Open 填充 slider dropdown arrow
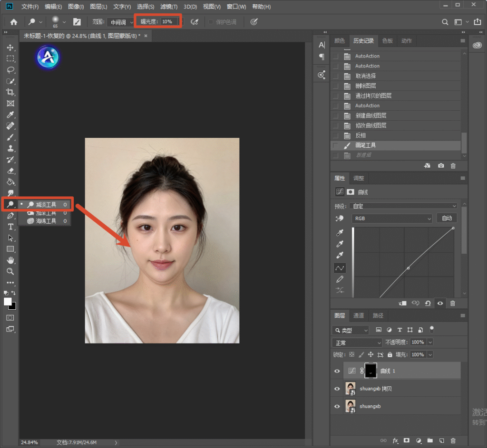This screenshot has height=448, width=487. pos(430,354)
